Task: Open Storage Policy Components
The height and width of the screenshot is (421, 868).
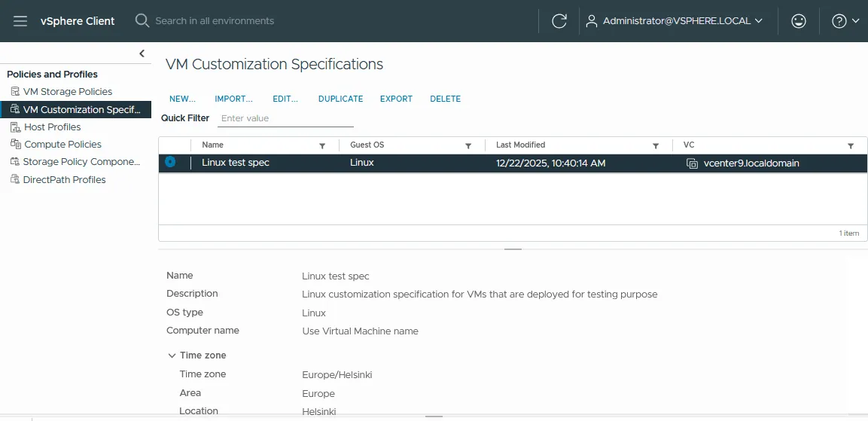Action: (82, 162)
